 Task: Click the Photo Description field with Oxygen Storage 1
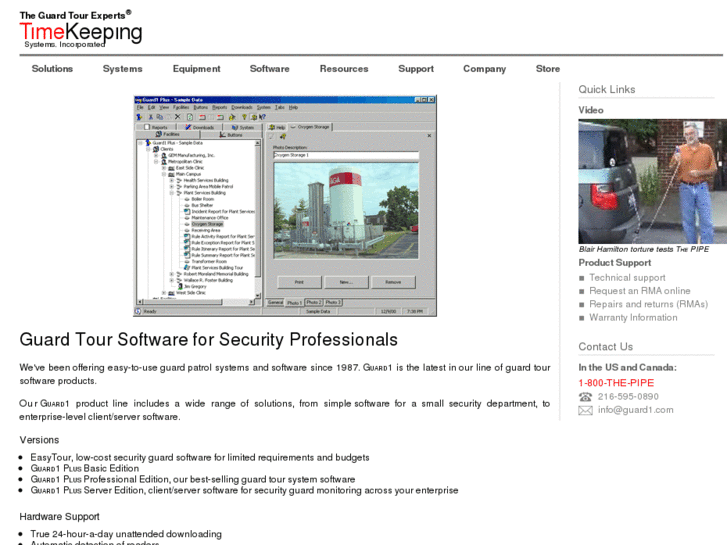coord(346,155)
